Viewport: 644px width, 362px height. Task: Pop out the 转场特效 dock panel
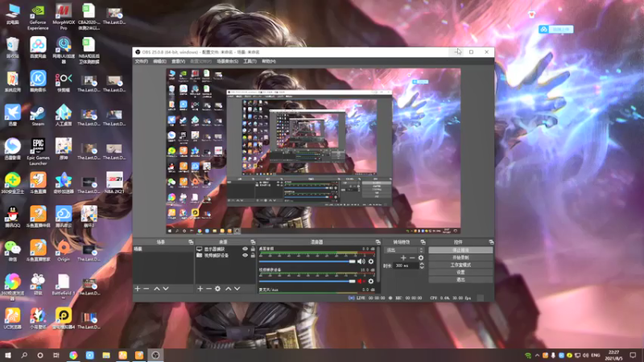tap(423, 242)
